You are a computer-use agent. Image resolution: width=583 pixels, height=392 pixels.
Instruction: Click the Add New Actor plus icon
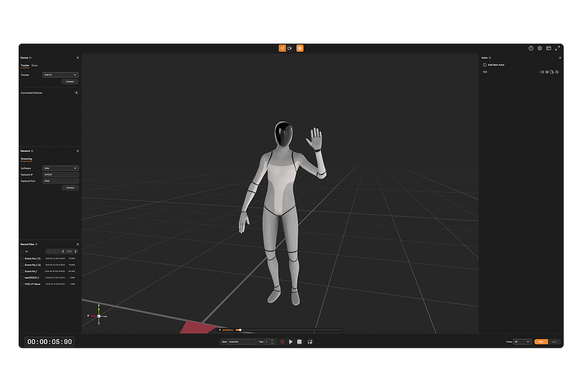coord(484,65)
